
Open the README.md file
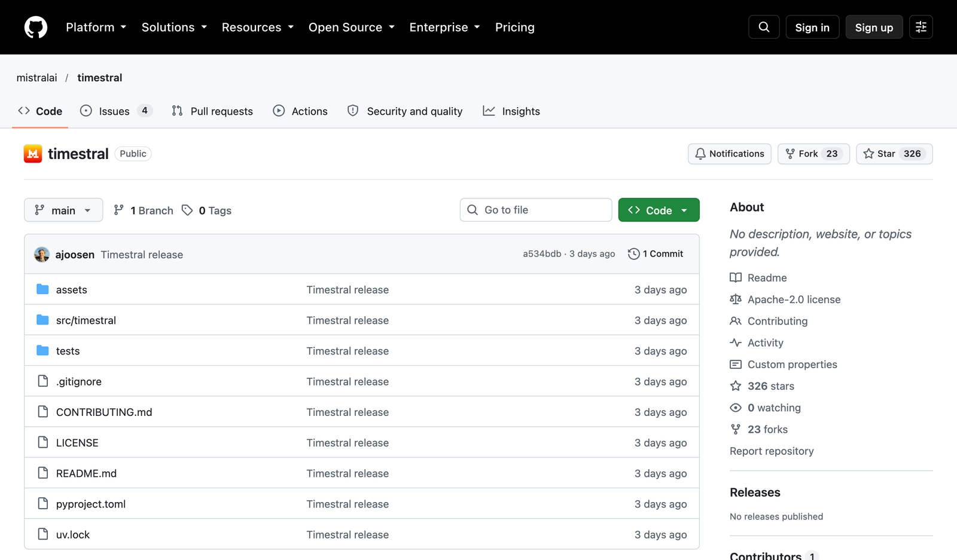(86, 473)
